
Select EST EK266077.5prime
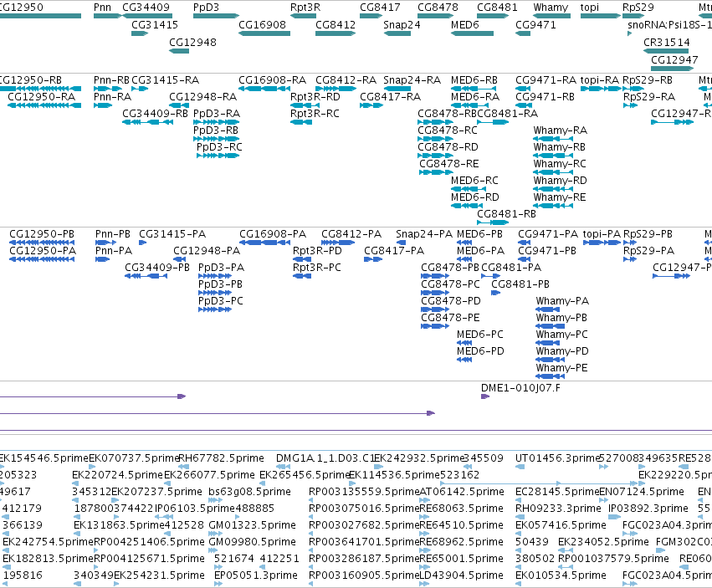tap(209, 475)
